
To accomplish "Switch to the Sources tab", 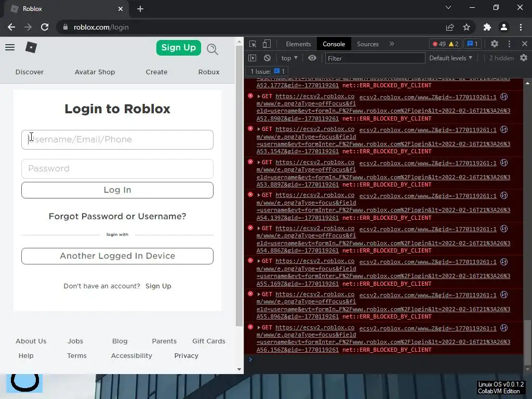I will click(367, 44).
